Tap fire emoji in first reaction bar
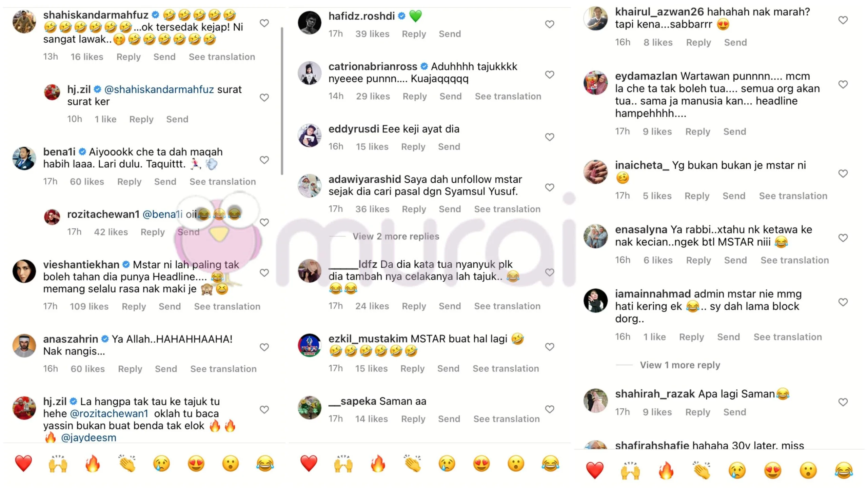The height and width of the screenshot is (488, 868). pos(93,464)
